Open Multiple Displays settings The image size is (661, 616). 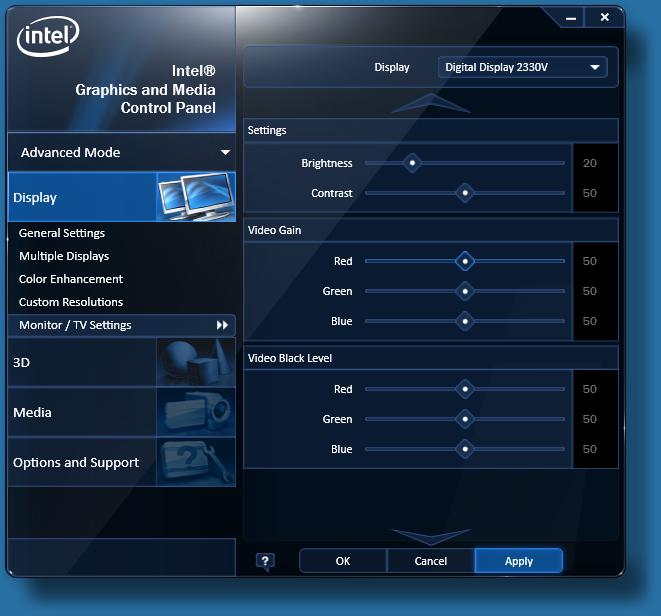click(x=64, y=256)
